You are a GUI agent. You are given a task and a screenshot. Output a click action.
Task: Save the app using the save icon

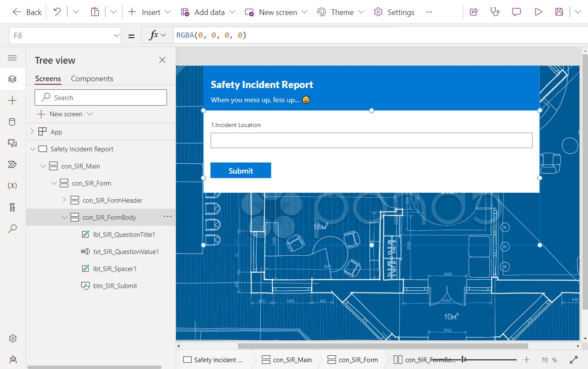(x=559, y=12)
